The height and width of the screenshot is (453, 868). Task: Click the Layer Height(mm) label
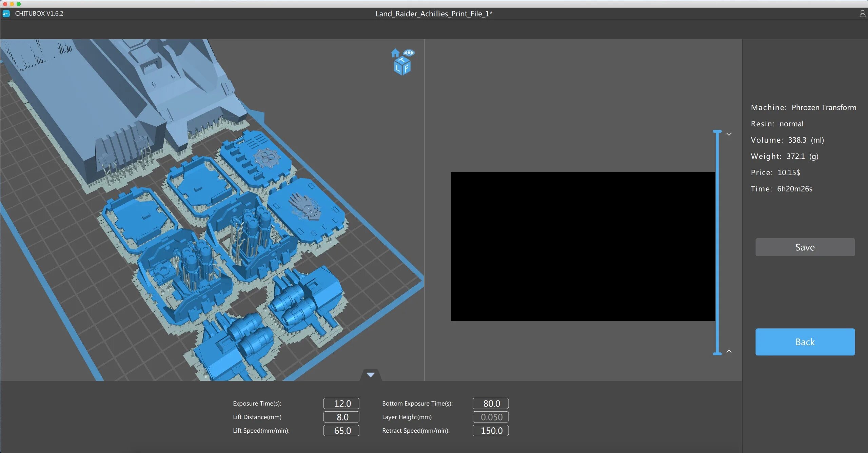407,417
